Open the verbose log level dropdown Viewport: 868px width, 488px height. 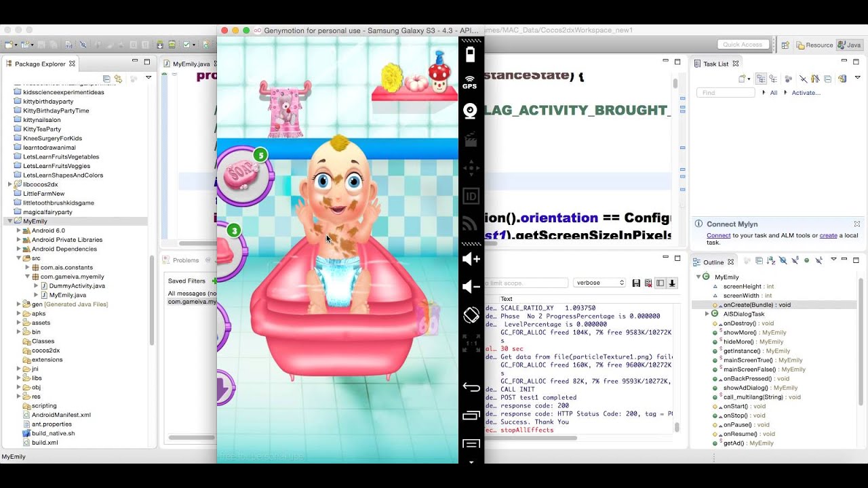599,283
